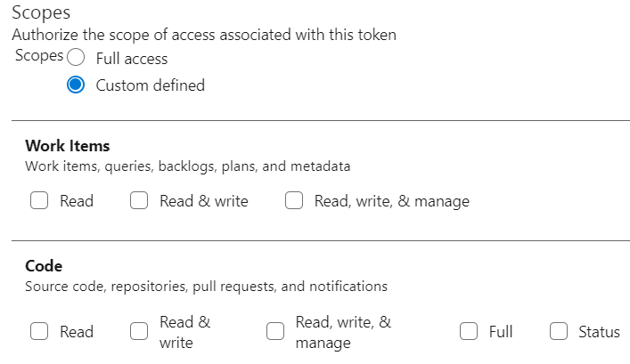Enable Read checkbox under Work Items

coord(39,201)
